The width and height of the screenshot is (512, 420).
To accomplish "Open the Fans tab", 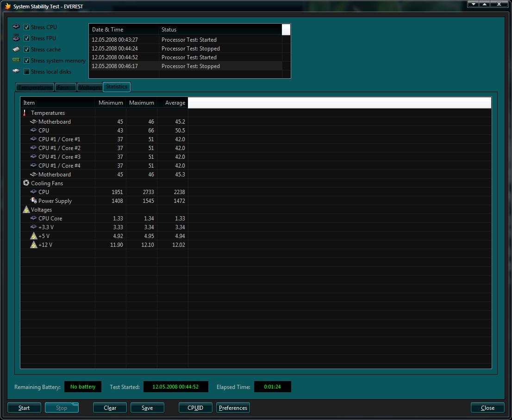I will point(65,87).
